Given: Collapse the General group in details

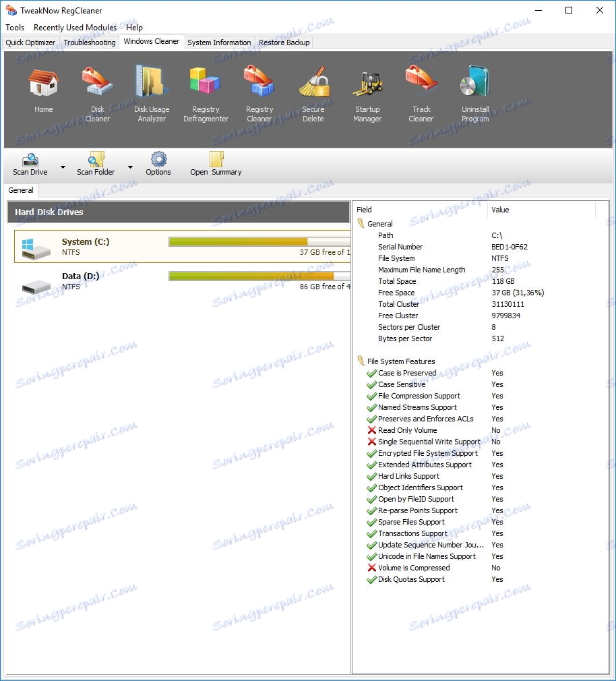Looking at the screenshot, I should [x=361, y=223].
